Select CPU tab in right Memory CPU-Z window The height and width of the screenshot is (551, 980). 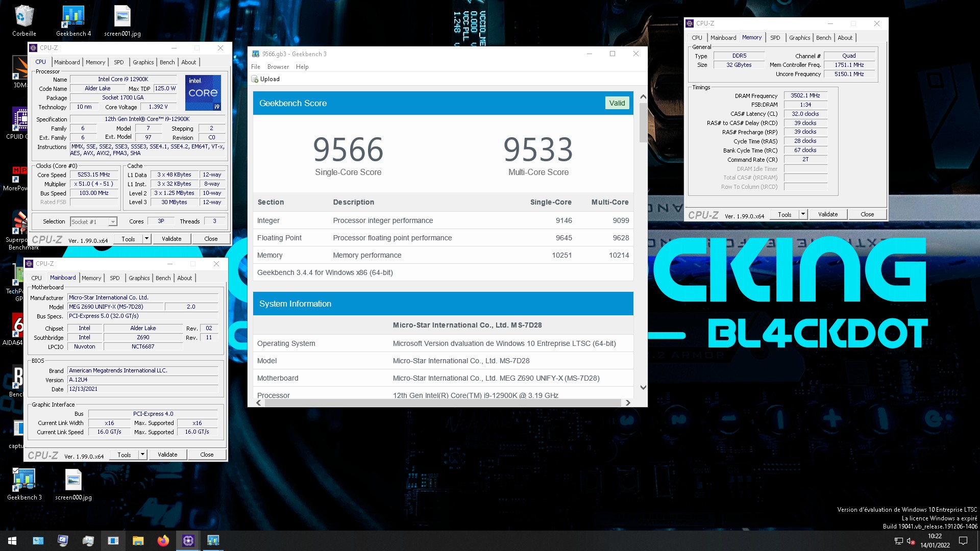(x=697, y=38)
